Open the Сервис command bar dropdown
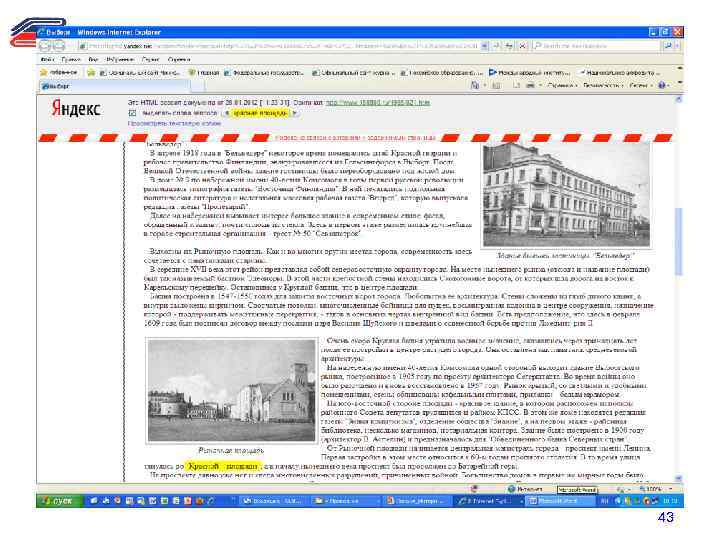Screen dimensions: 720x540 click(x=640, y=85)
